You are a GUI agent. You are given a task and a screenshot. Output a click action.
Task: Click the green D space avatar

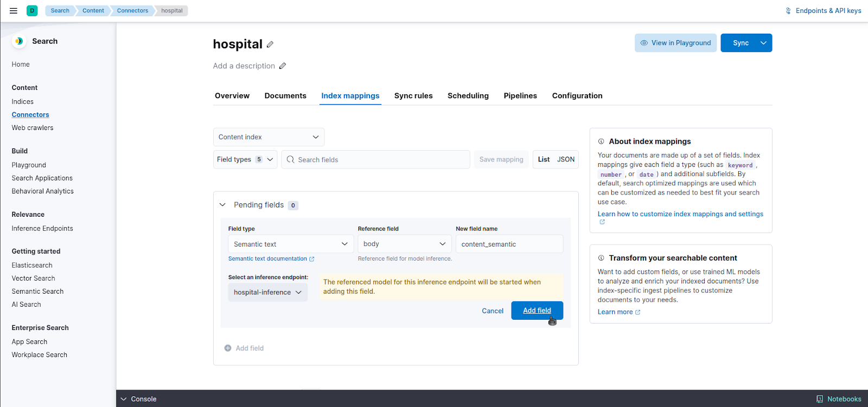click(x=32, y=10)
